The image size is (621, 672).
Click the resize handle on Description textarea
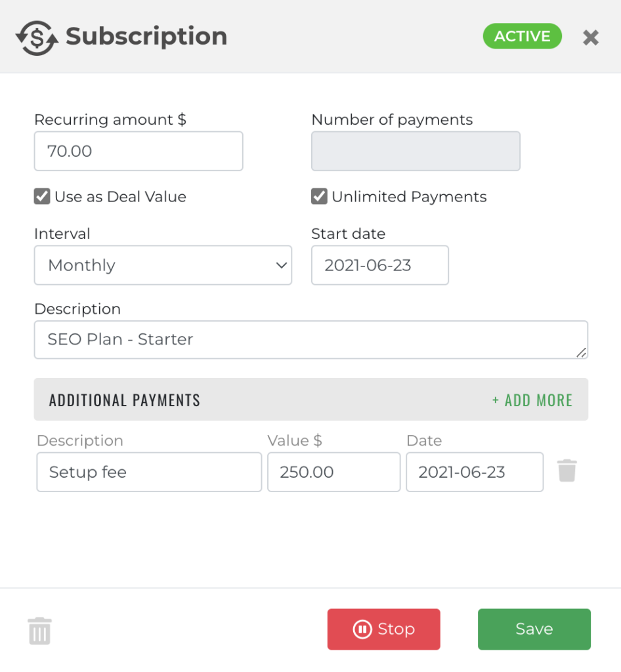pos(582,354)
